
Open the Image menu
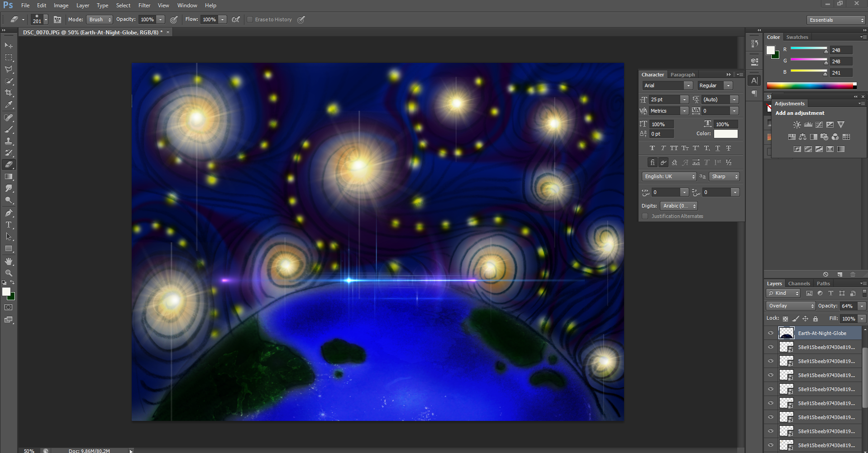coord(61,5)
